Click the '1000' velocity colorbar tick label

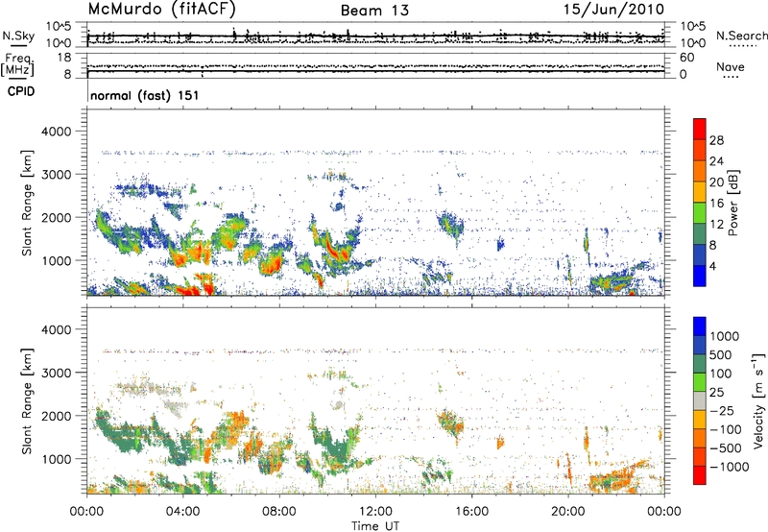[x=725, y=336]
